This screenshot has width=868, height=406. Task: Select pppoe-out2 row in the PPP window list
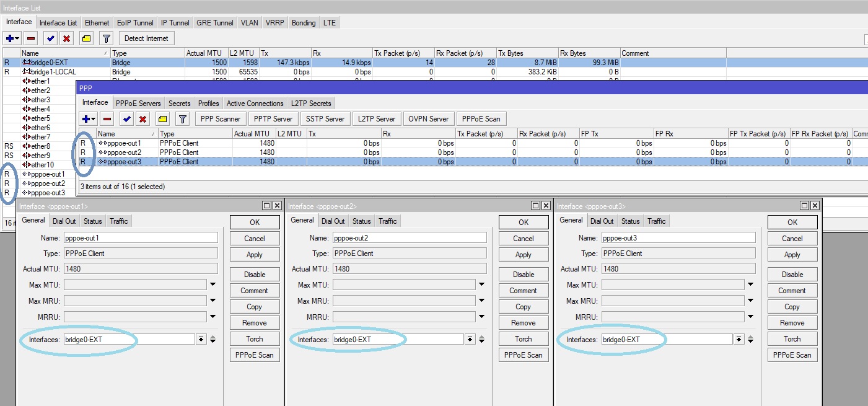(473, 152)
